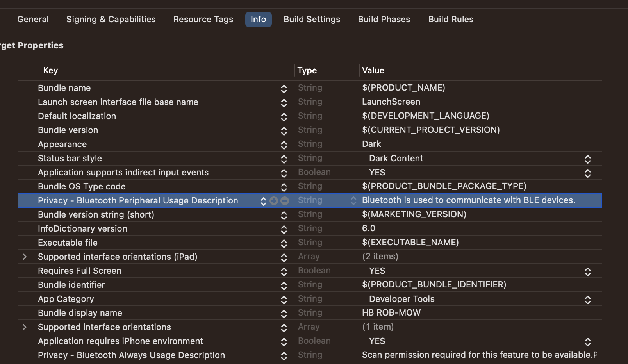Open key picker for Bundle identifier row

(x=284, y=285)
